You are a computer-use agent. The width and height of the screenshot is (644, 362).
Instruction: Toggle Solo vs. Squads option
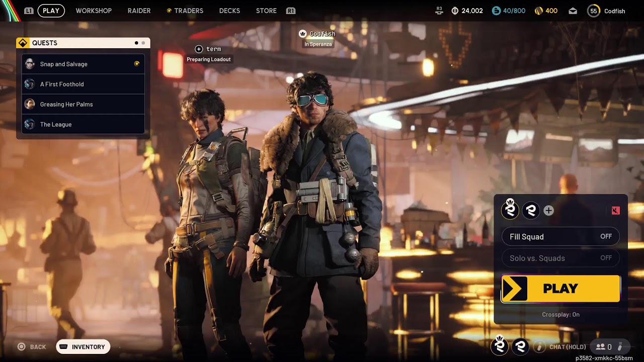pos(560,258)
